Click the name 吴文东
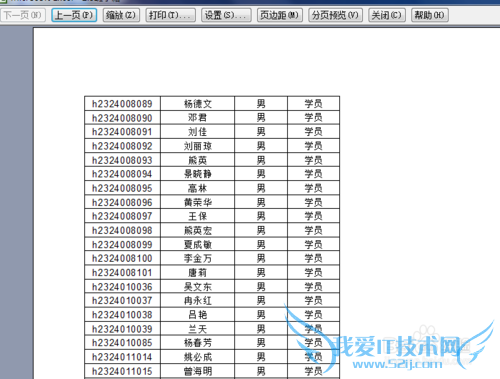The width and height of the screenshot is (500, 379). [198, 287]
